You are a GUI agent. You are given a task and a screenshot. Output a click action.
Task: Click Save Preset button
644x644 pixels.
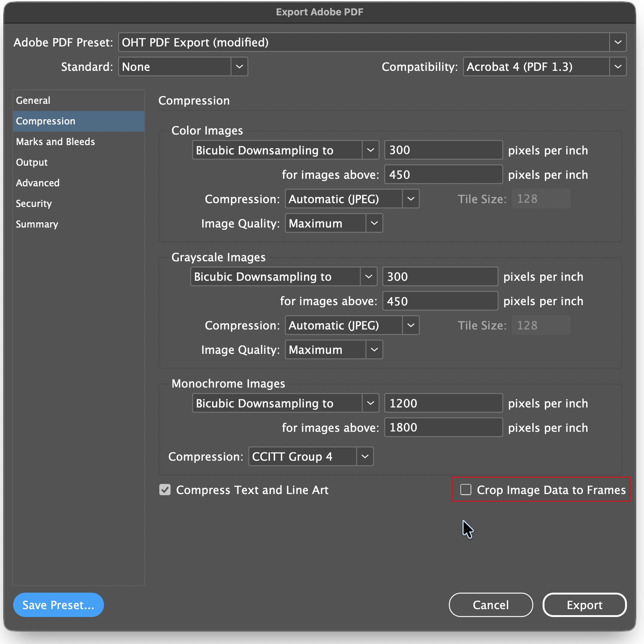tap(58, 605)
